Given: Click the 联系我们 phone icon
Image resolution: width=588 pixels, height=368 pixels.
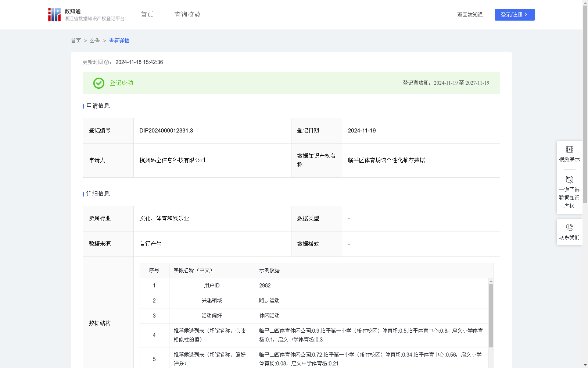Looking at the screenshot, I should [570, 228].
